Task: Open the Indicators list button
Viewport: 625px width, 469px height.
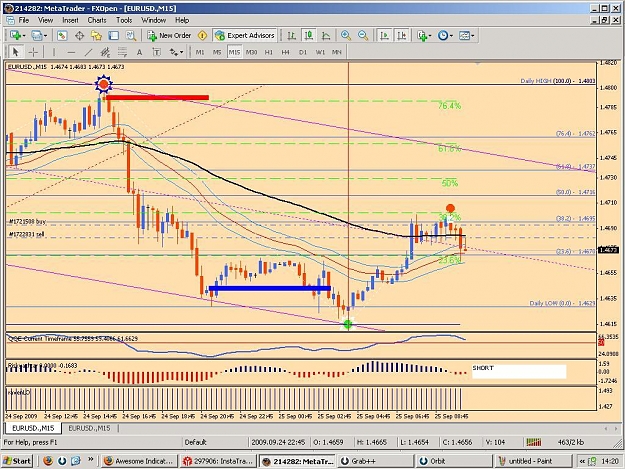Action: [x=424, y=35]
